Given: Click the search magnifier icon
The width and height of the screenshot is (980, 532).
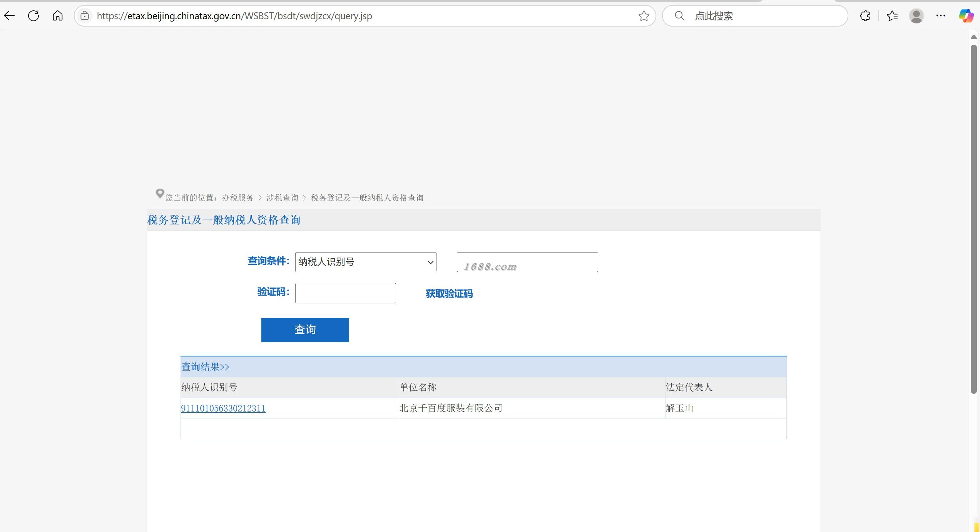Looking at the screenshot, I should pyautogui.click(x=680, y=16).
